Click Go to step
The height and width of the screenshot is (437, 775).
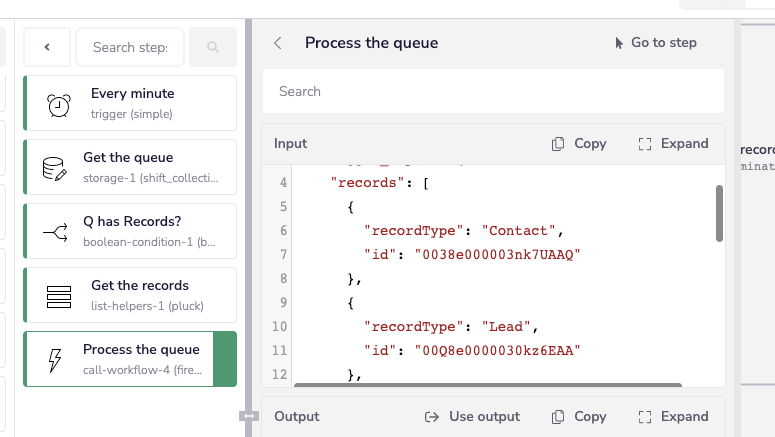pos(655,43)
